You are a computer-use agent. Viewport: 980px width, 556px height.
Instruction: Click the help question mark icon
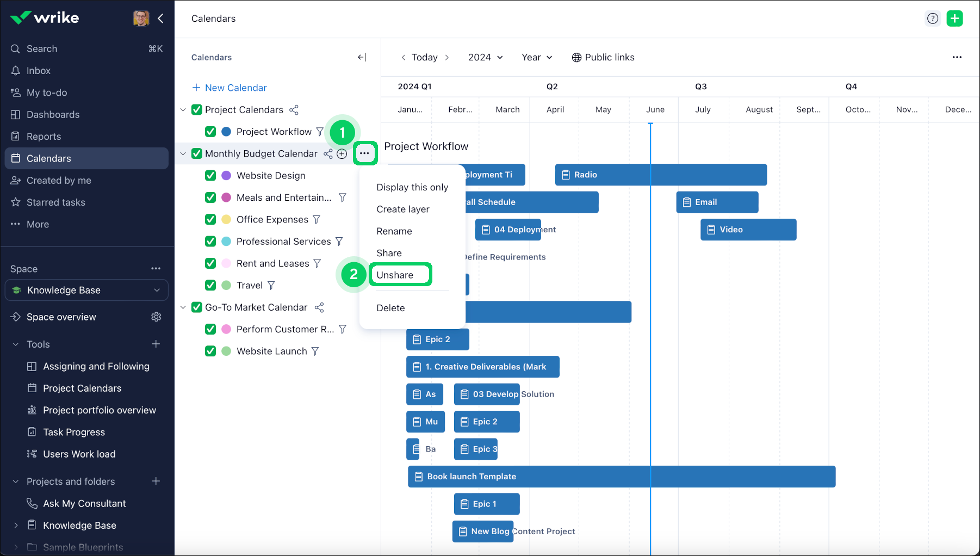(x=933, y=18)
